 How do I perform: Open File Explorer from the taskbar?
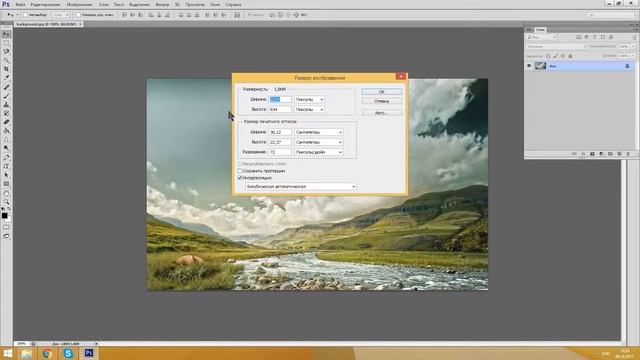pyautogui.click(x=26, y=353)
